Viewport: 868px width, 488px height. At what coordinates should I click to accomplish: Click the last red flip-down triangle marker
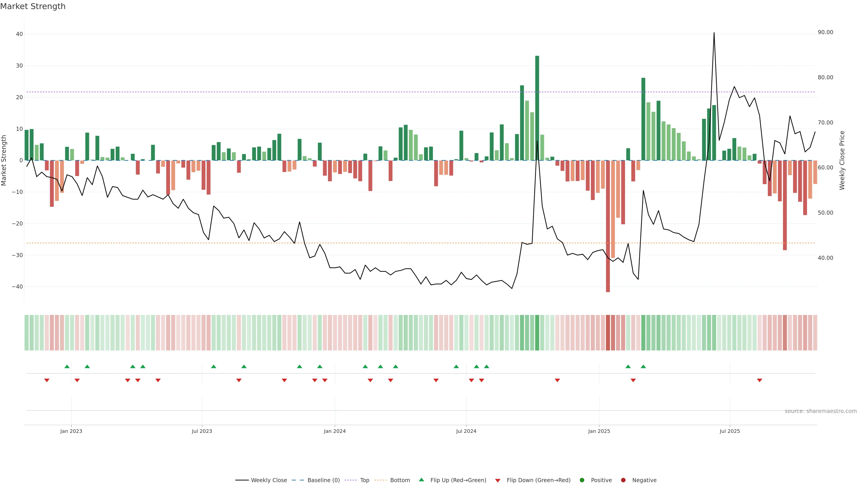(759, 380)
